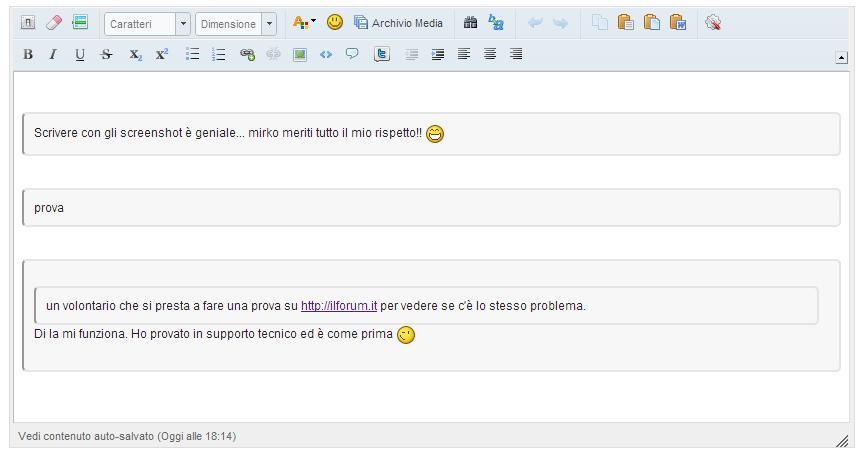Viewport: 861px width, 454px height.
Task: Click the green horizontal-lines editor icon
Action: 80,23
